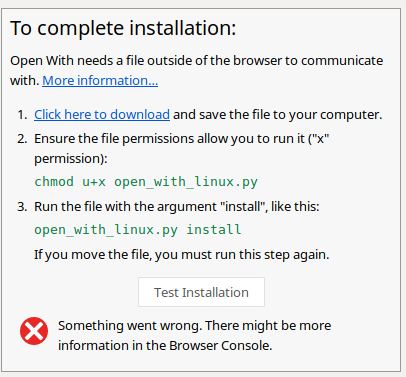Click the 'permission):' line of step 2

pos(71,159)
